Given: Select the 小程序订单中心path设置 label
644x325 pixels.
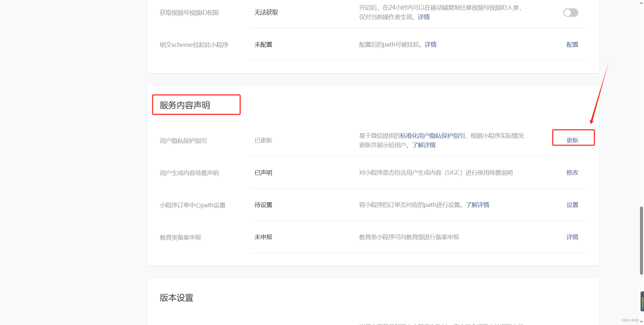Looking at the screenshot, I should [193, 205].
